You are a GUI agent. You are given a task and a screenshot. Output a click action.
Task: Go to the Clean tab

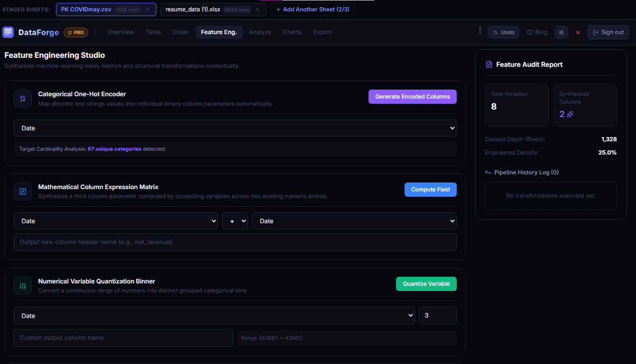(x=181, y=32)
